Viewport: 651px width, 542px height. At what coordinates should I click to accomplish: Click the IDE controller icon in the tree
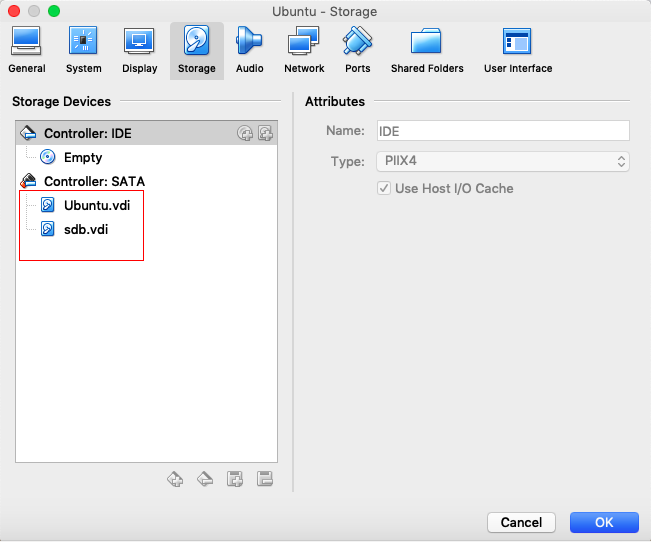(28, 133)
